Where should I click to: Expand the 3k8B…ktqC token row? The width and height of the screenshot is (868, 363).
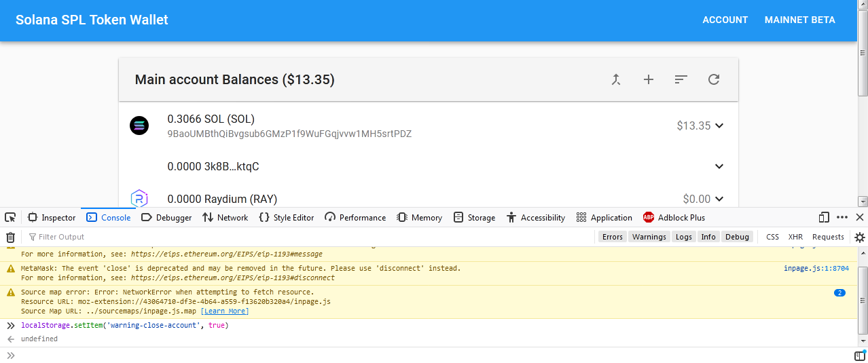point(719,166)
